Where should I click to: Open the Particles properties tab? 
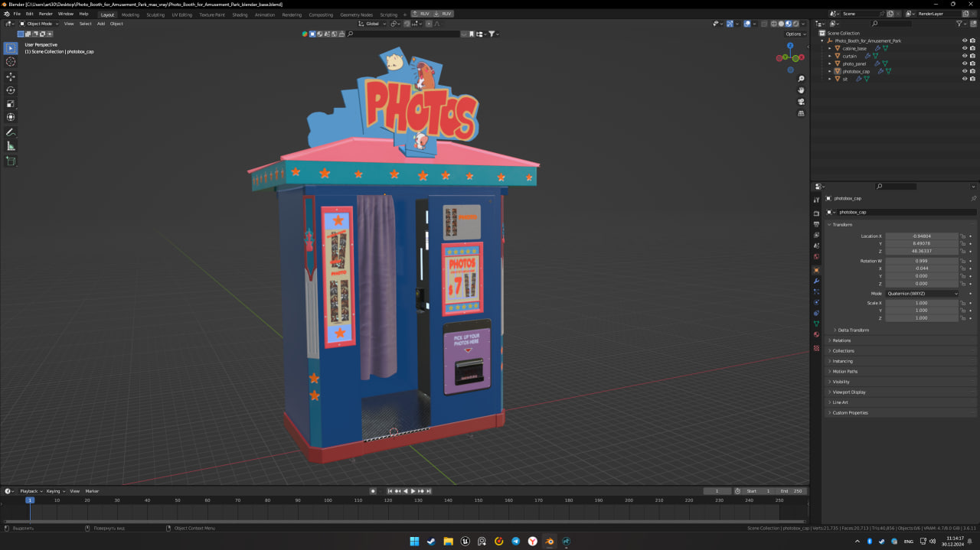click(x=816, y=291)
